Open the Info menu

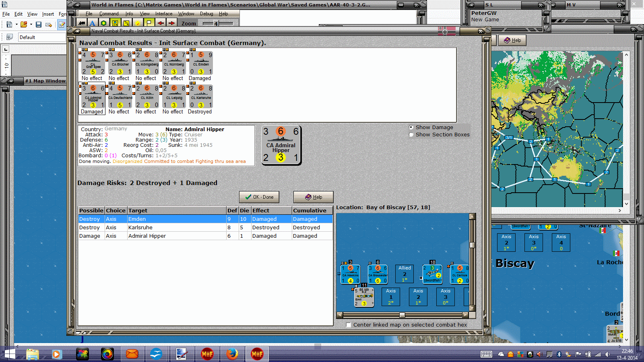click(129, 14)
